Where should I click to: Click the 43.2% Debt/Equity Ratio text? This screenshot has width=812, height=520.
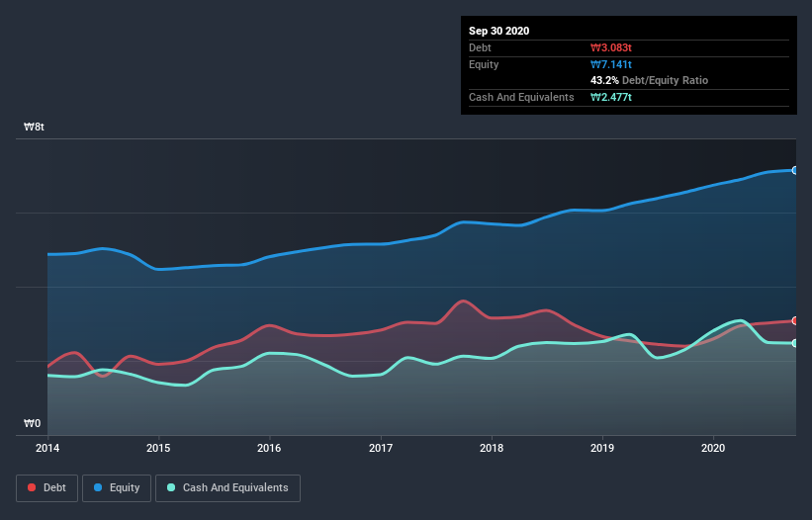click(650, 80)
